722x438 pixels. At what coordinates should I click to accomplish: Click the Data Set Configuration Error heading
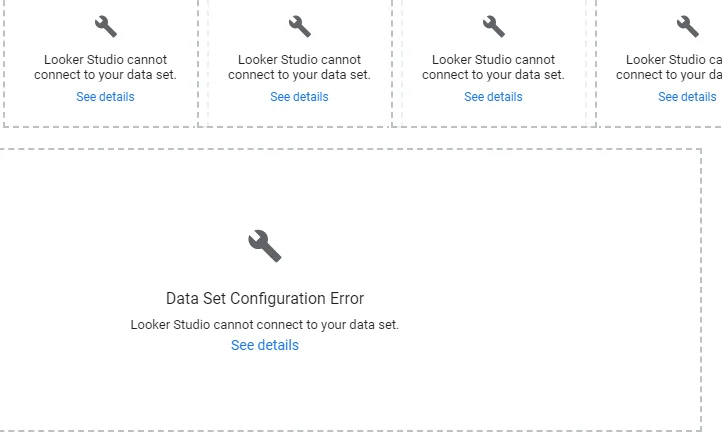(264, 299)
